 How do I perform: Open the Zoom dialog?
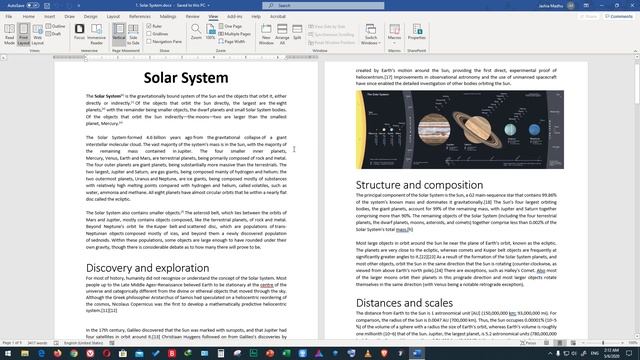pyautogui.click(x=196, y=32)
